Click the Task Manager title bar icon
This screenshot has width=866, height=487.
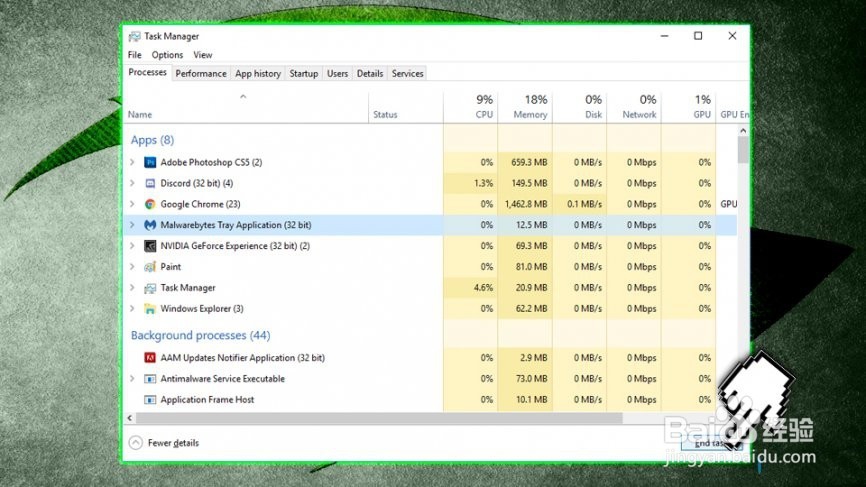tap(134, 36)
